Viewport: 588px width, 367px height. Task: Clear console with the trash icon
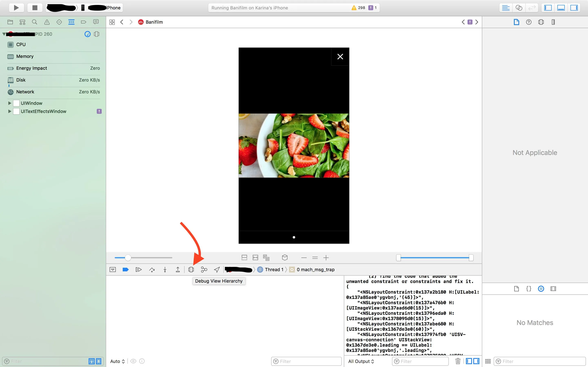[458, 361]
